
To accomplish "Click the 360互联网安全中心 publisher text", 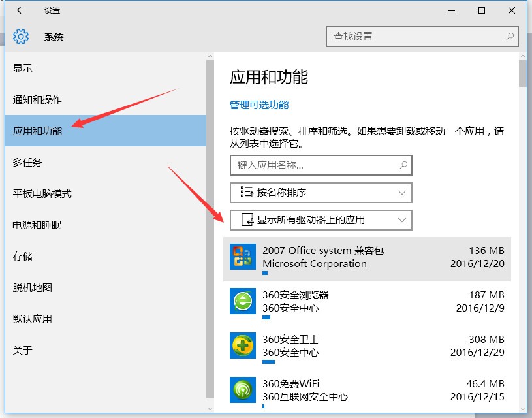I will point(305,396).
